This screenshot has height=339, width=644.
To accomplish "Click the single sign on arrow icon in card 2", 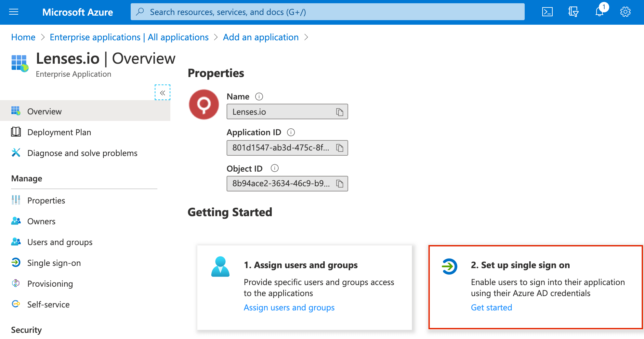I will click(450, 267).
